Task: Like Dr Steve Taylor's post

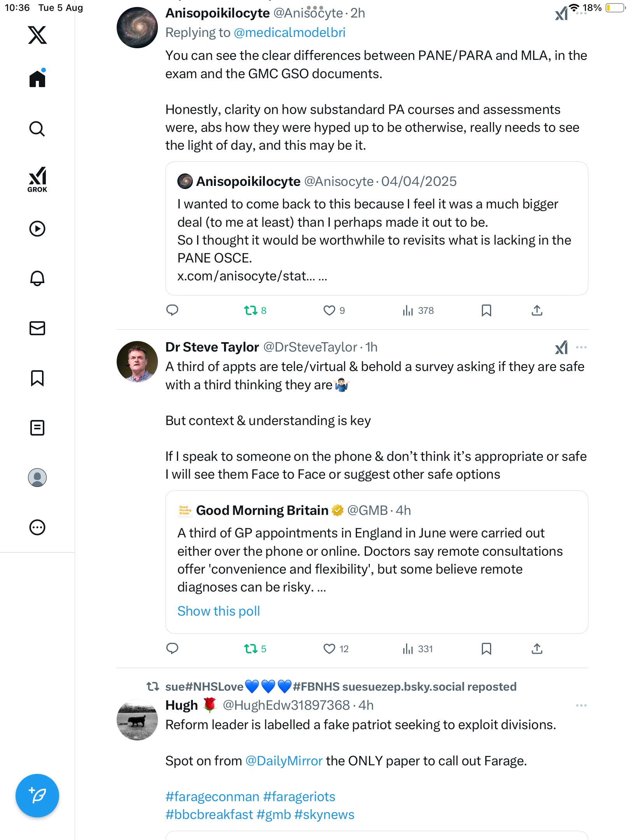Action: point(329,649)
